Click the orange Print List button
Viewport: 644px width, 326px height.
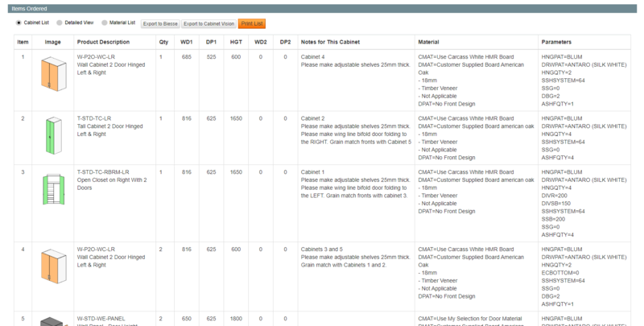(x=252, y=24)
